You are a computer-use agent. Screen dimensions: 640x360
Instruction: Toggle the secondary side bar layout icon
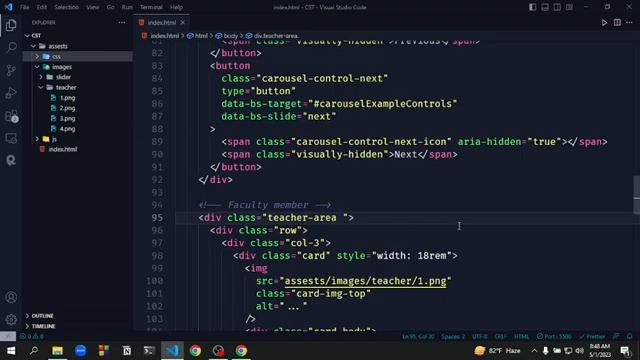point(557,7)
